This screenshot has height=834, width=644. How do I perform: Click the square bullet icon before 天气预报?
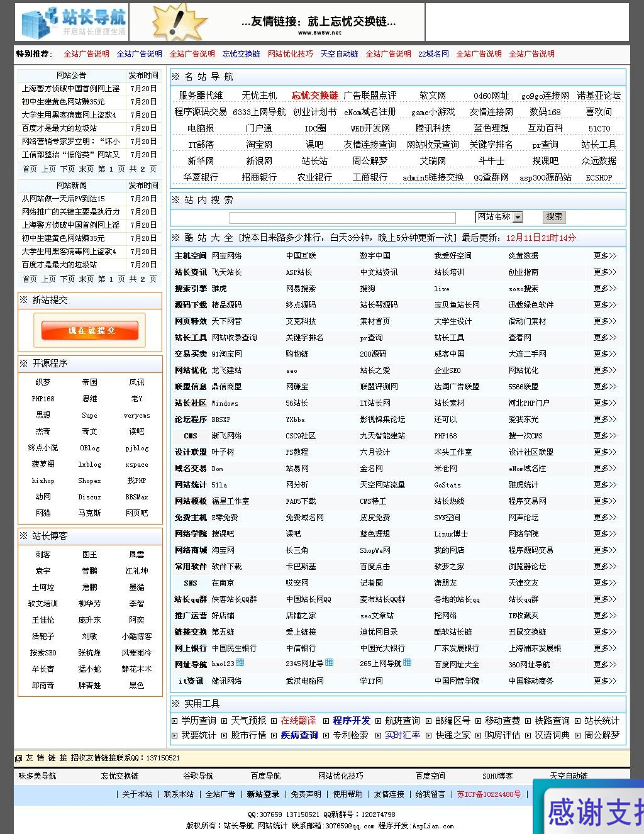224,721
